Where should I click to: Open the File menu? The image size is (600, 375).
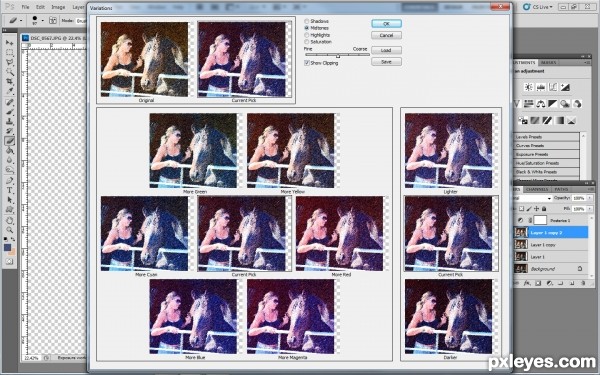[25, 7]
